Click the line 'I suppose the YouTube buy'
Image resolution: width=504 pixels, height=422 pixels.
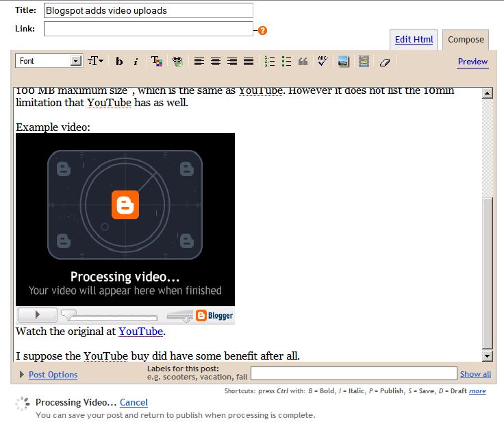pyautogui.click(x=157, y=356)
